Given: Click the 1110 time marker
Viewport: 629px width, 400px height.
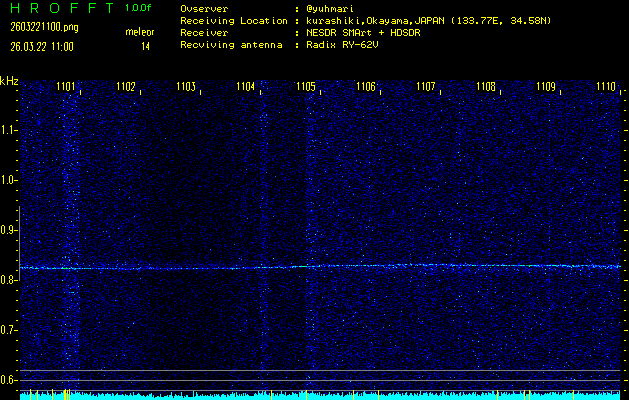Looking at the screenshot, I should coord(606,87).
